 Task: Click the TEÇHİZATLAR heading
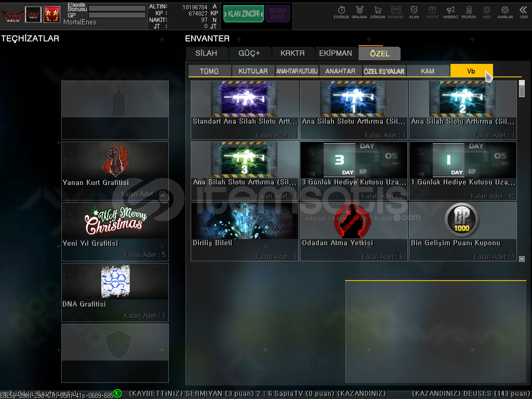coord(30,38)
